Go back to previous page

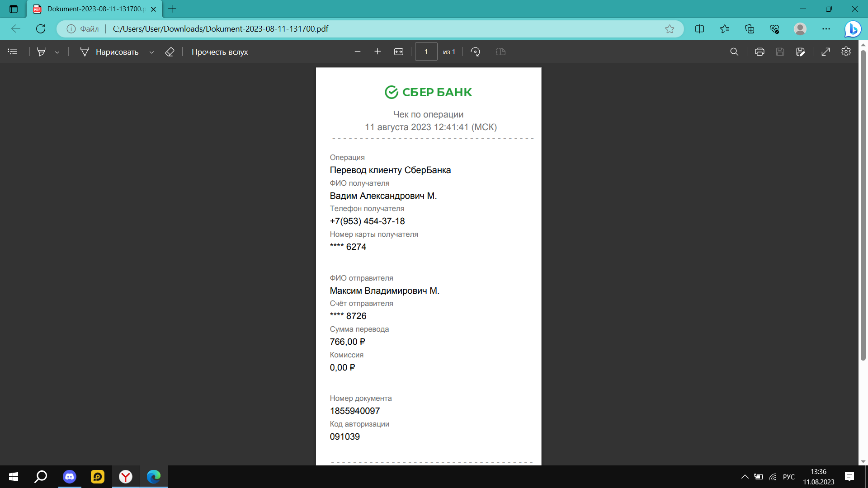click(16, 29)
